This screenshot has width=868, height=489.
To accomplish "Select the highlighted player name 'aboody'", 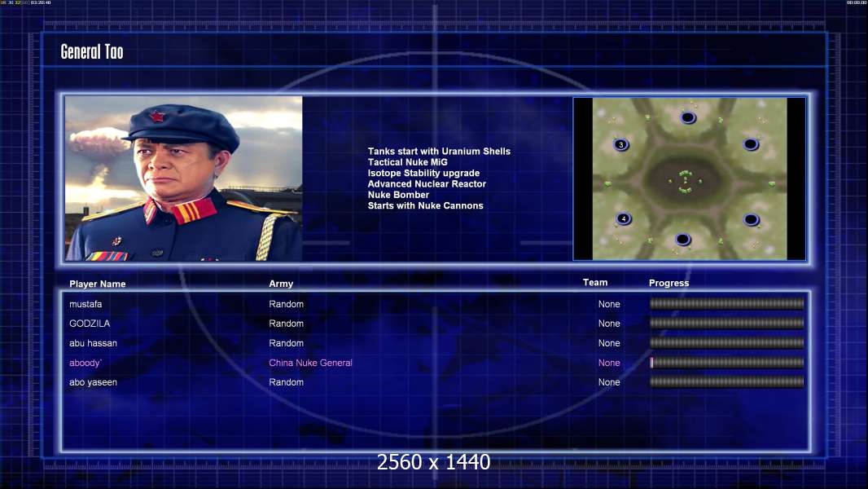I will click(85, 363).
